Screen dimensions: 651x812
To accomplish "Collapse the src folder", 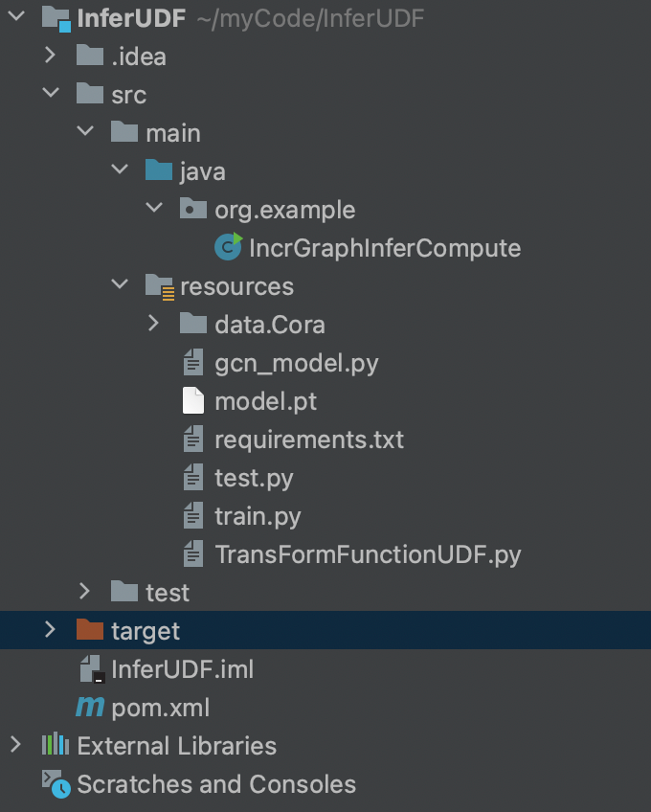I will [x=51, y=94].
